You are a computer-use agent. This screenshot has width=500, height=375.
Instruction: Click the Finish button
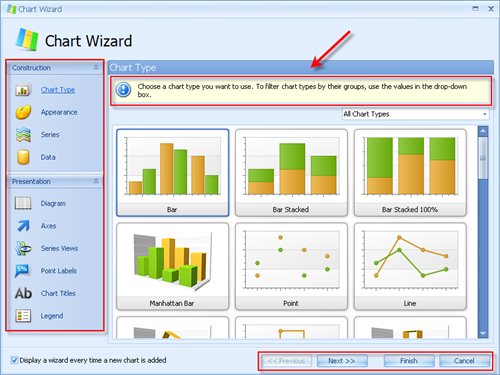tap(409, 361)
